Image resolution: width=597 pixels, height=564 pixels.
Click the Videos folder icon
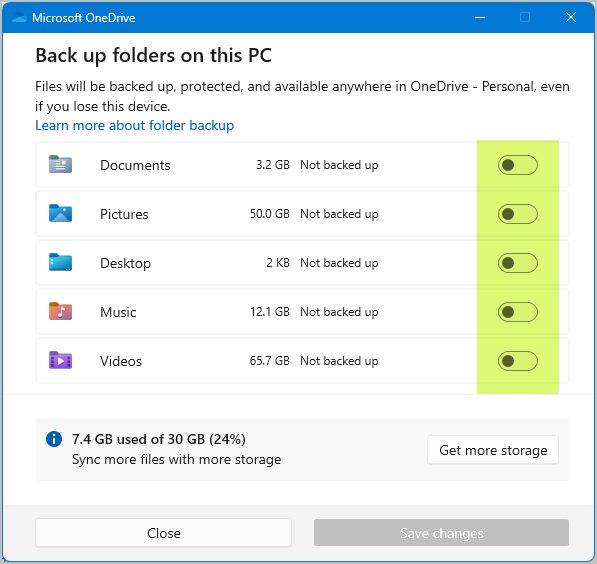[x=60, y=360]
